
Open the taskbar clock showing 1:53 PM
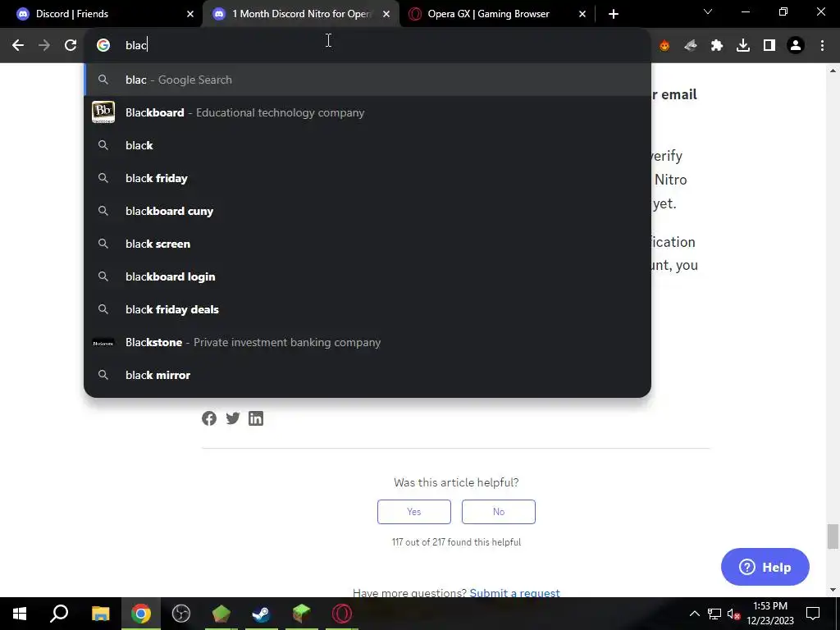click(x=770, y=614)
